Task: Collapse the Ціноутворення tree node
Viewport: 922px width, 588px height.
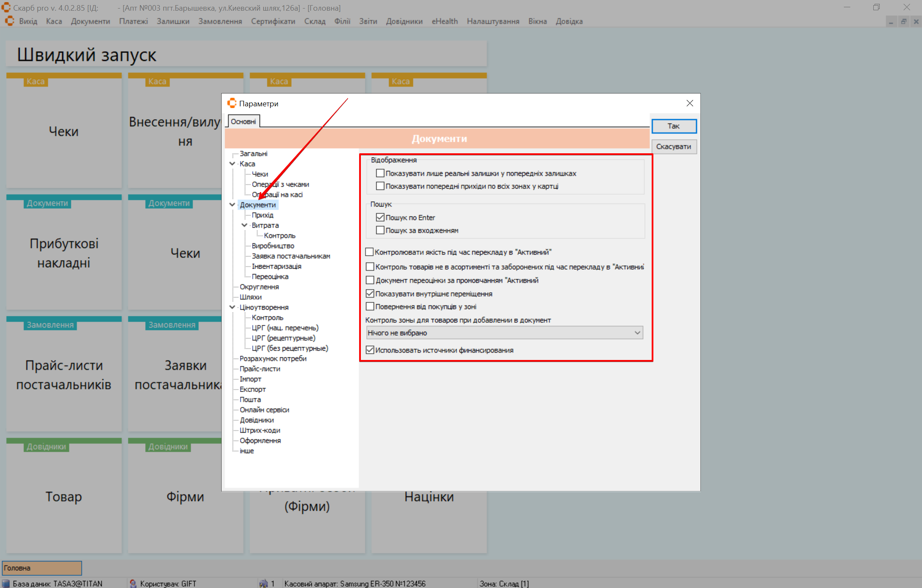Action: point(232,307)
